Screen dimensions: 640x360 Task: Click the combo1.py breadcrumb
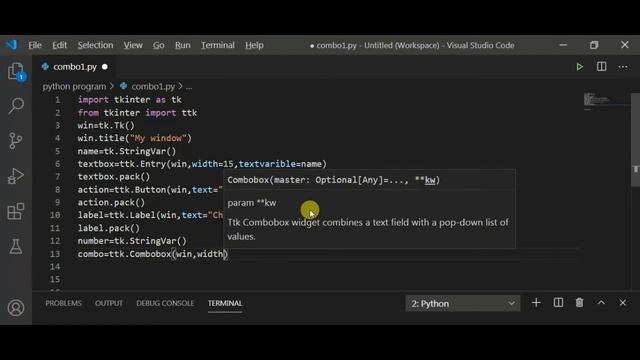click(153, 87)
